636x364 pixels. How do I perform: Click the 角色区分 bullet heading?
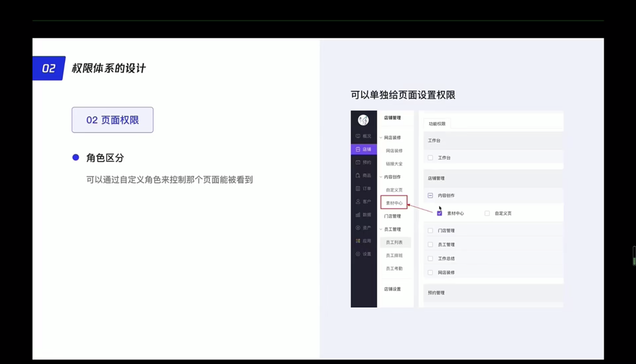[105, 158]
